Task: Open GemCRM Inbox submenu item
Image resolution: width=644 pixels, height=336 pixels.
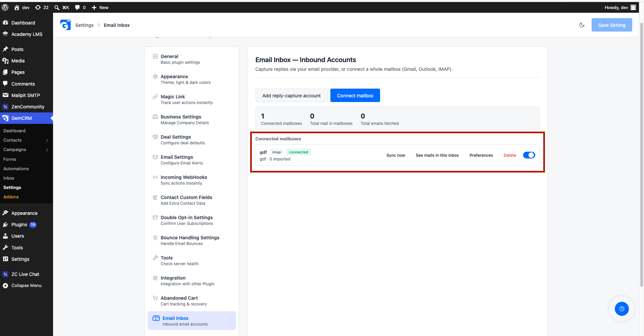Action: pos(9,178)
